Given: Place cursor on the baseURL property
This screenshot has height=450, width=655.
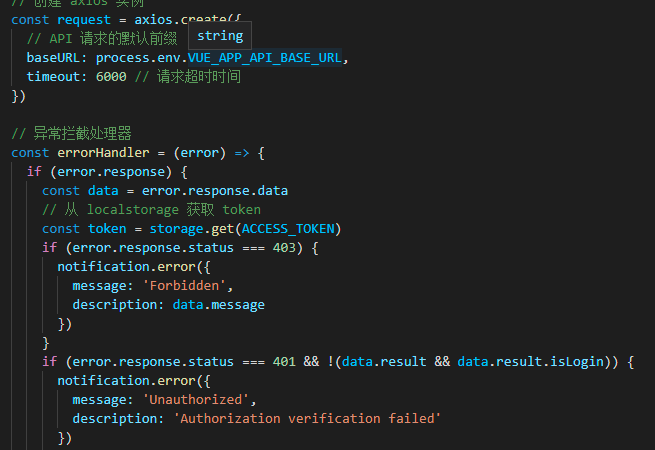Looking at the screenshot, I should click(53, 57).
